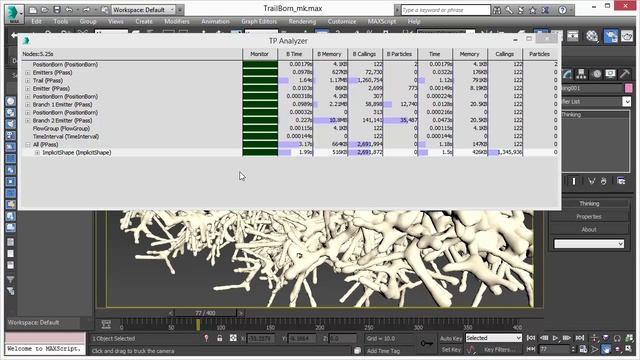Click the Save File icon in quick access toolbar
This screenshot has height=360, width=640.
pos(56,9)
